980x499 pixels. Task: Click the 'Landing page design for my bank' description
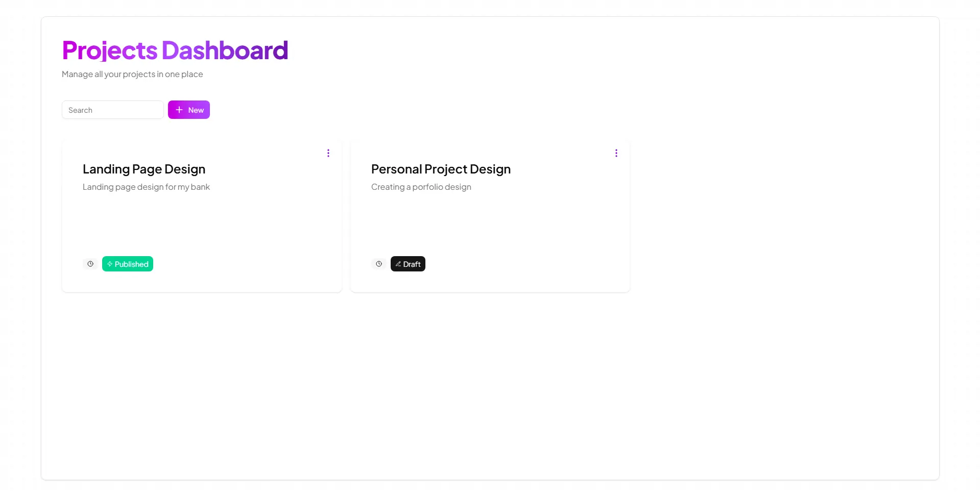click(146, 187)
